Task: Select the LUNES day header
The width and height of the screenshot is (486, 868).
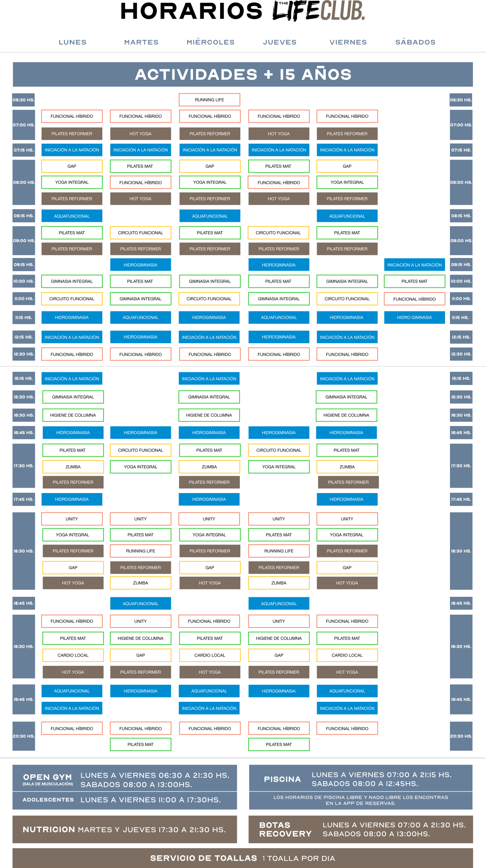Action: click(x=72, y=42)
